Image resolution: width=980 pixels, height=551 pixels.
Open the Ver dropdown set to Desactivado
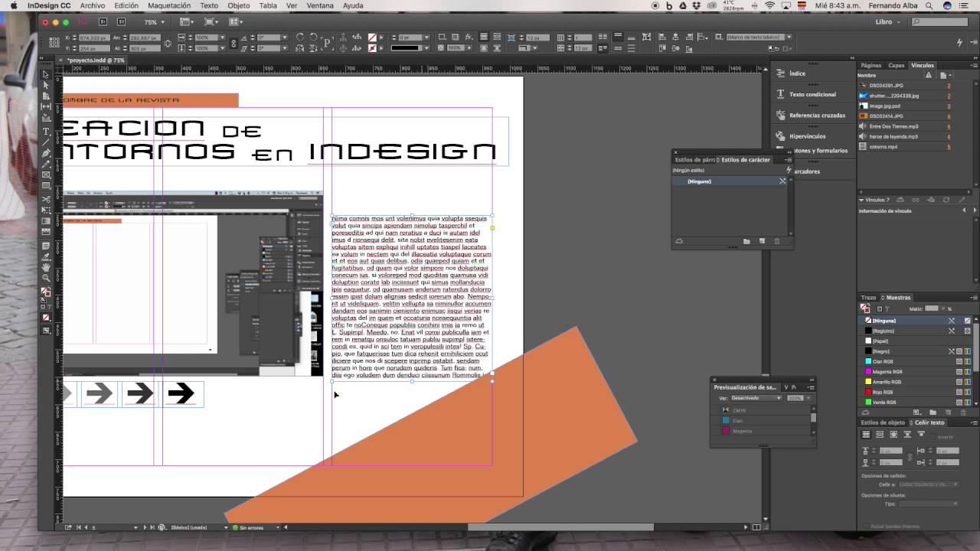pos(756,398)
